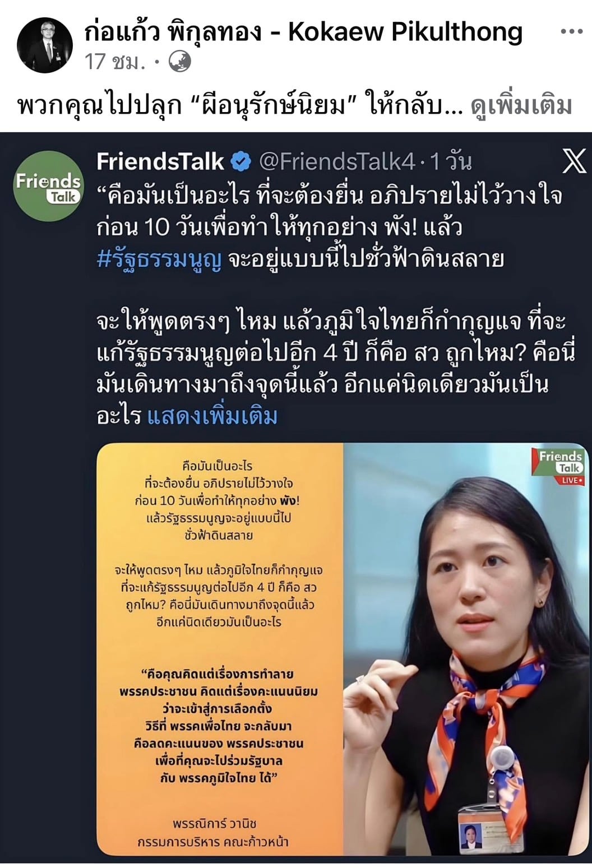
Task: Click the blue verified badge beside FriendsTalk
Action: click(242, 162)
